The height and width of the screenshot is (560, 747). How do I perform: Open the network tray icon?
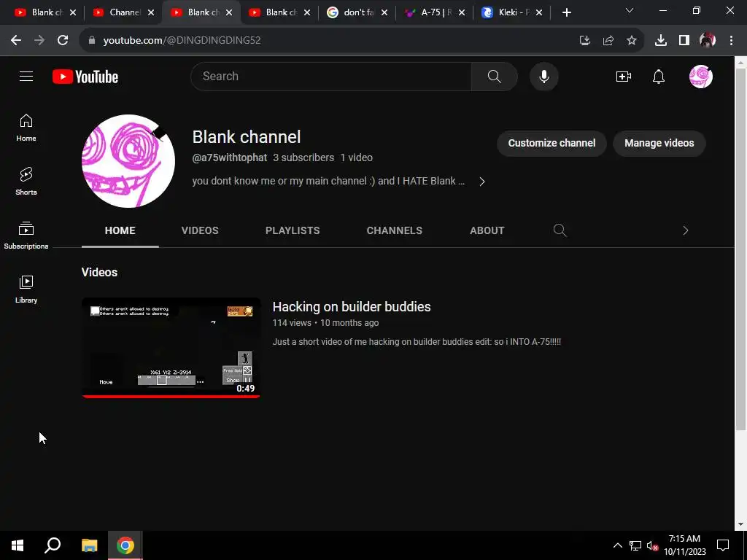635,545
